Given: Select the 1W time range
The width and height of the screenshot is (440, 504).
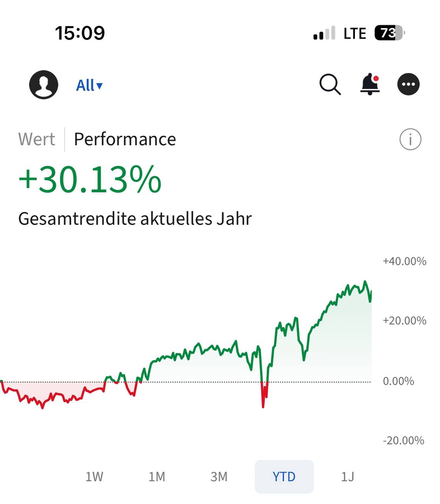Looking at the screenshot, I should coord(94,477).
